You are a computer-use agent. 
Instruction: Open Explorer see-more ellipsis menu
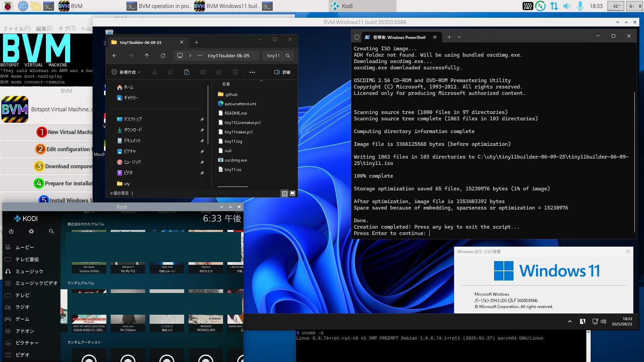tap(252, 72)
